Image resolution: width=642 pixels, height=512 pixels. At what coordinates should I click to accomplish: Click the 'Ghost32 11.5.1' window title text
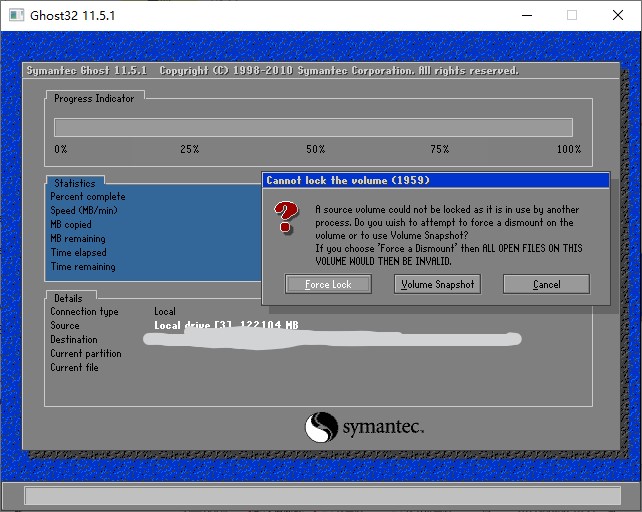pyautogui.click(x=72, y=16)
